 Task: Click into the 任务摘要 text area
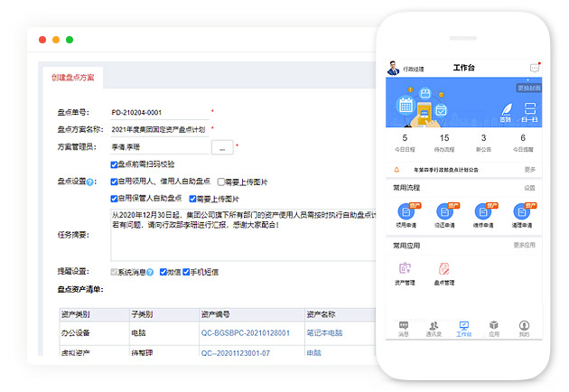coord(244,235)
